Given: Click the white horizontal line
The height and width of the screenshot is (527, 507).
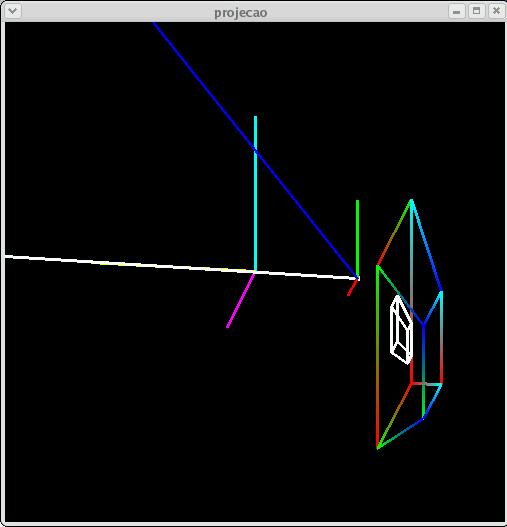Looking at the screenshot, I should pyautogui.click(x=182, y=267).
